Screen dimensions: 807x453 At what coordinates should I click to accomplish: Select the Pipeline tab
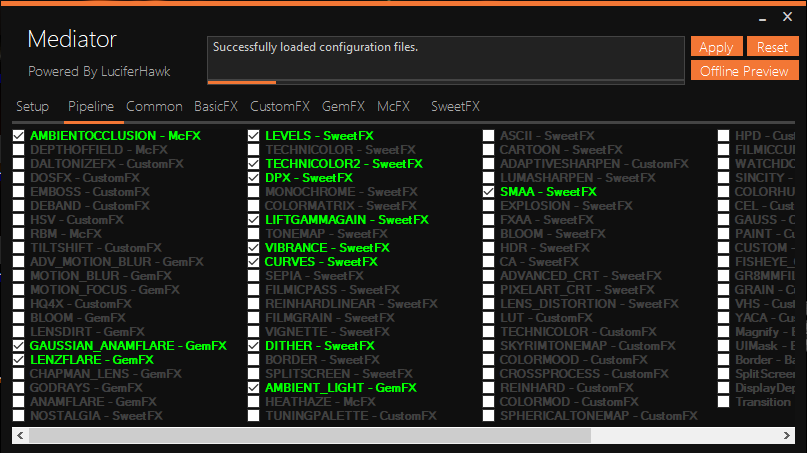tap(91, 107)
